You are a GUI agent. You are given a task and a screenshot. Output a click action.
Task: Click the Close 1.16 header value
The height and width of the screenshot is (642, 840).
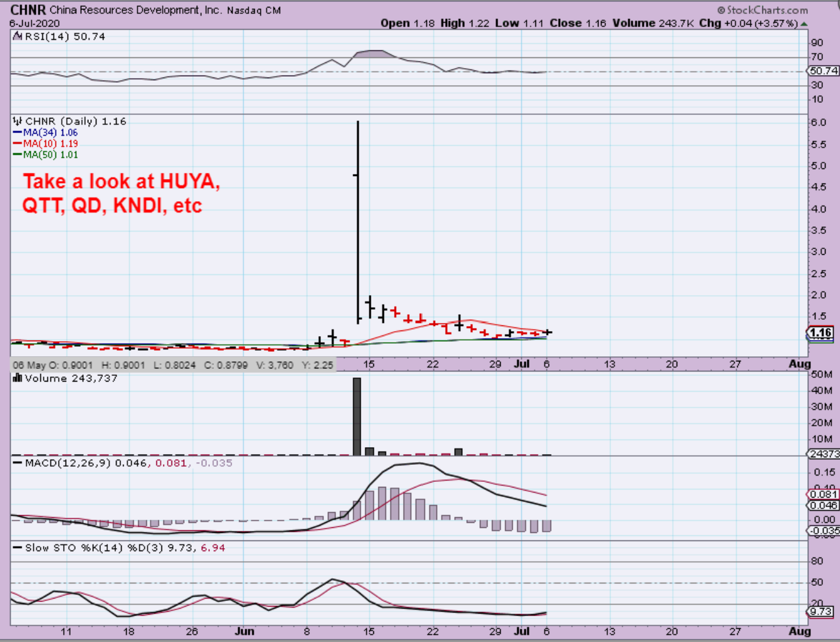[x=578, y=23]
